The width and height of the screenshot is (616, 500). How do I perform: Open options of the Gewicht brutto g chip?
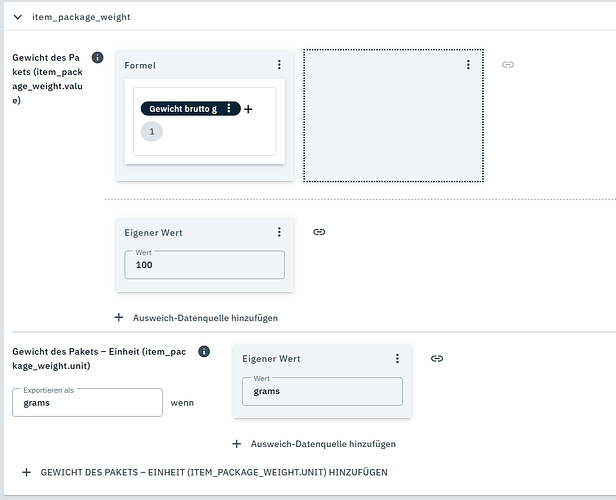229,108
